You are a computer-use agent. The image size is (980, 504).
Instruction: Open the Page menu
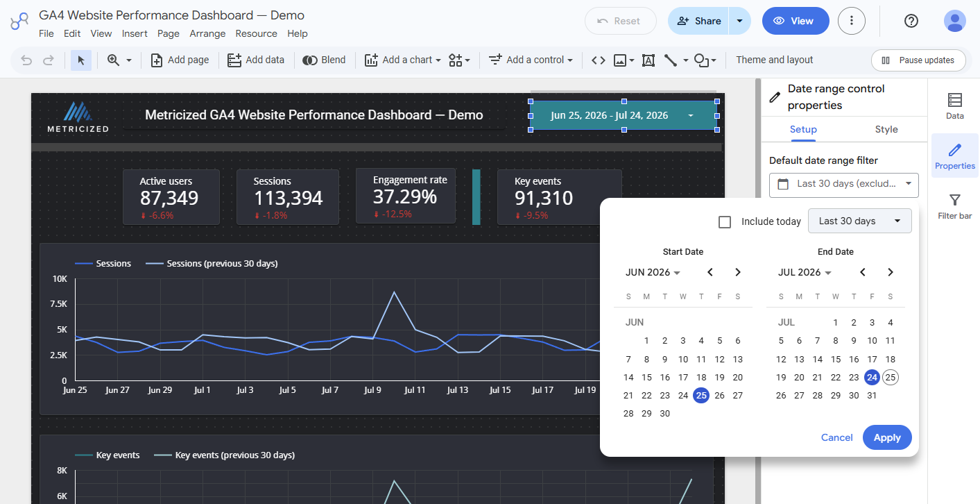click(x=169, y=33)
